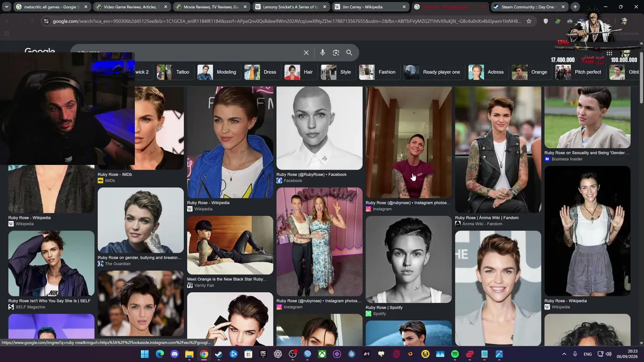The image size is (644, 362).
Task: Show hidden system tray icons chevron
Action: point(564,354)
